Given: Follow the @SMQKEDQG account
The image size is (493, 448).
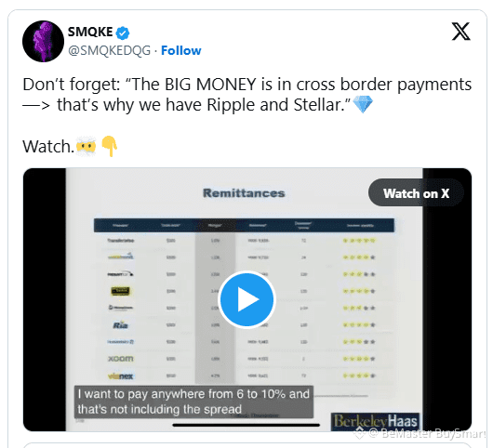Looking at the screenshot, I should [x=181, y=50].
